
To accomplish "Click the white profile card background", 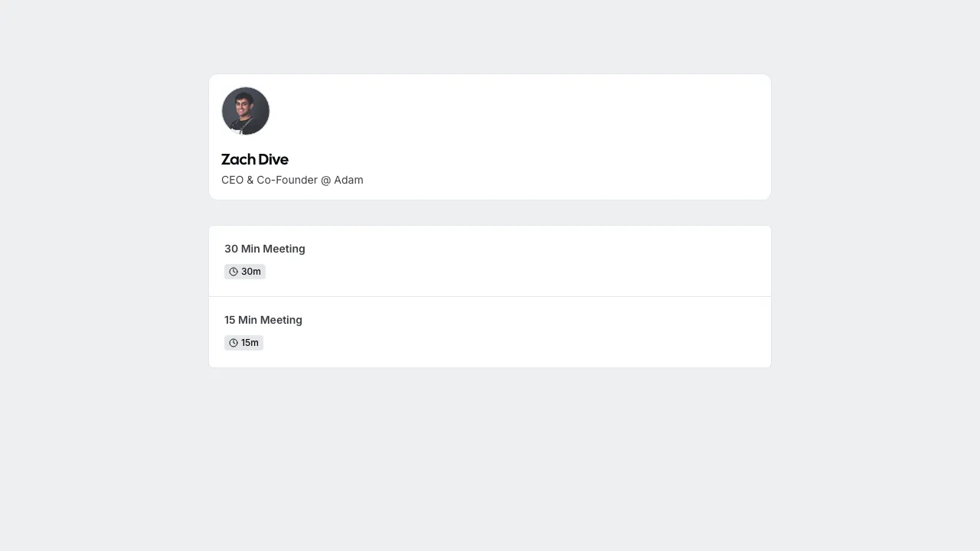I will [x=536, y=136].
